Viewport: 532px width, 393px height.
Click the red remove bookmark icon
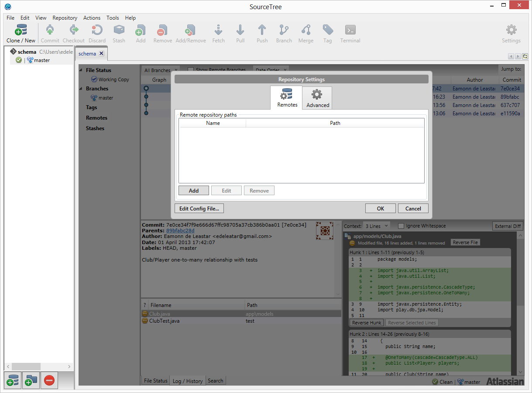49,380
